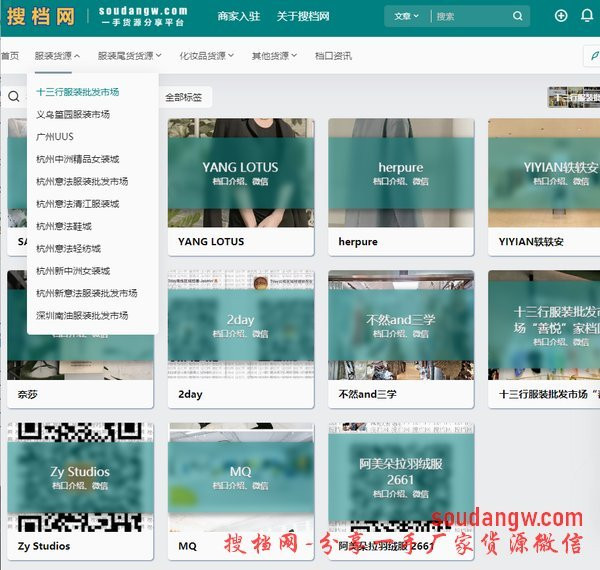Screen dimensions: 600x570
Task: Choose 义乌篁园服装市场 menu entry
Action: click(73, 114)
